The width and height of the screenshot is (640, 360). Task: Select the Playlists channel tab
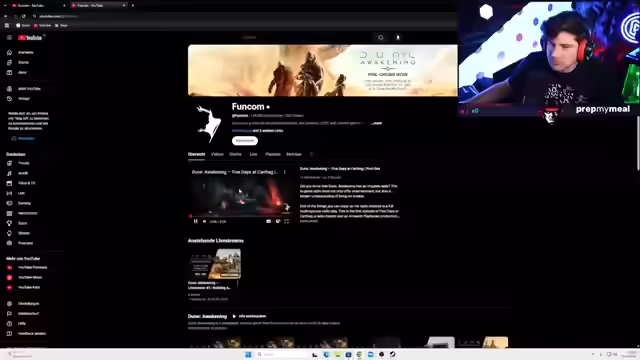coord(273,154)
